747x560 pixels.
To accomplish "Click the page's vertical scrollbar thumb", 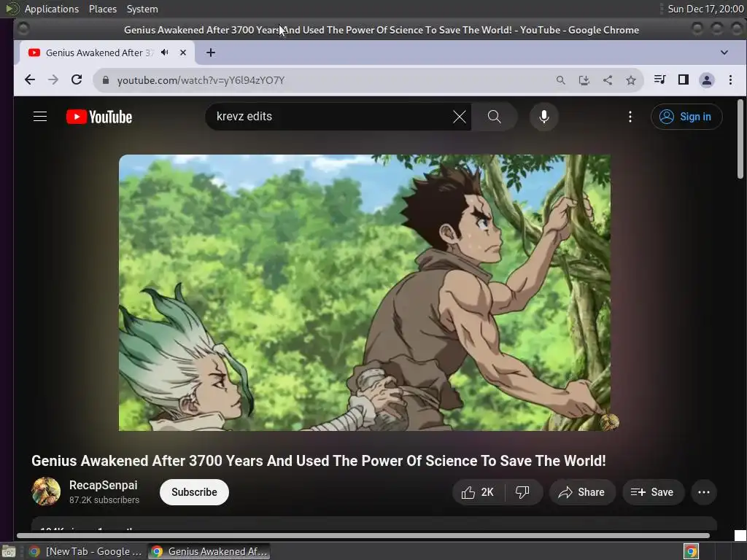I will click(x=740, y=139).
